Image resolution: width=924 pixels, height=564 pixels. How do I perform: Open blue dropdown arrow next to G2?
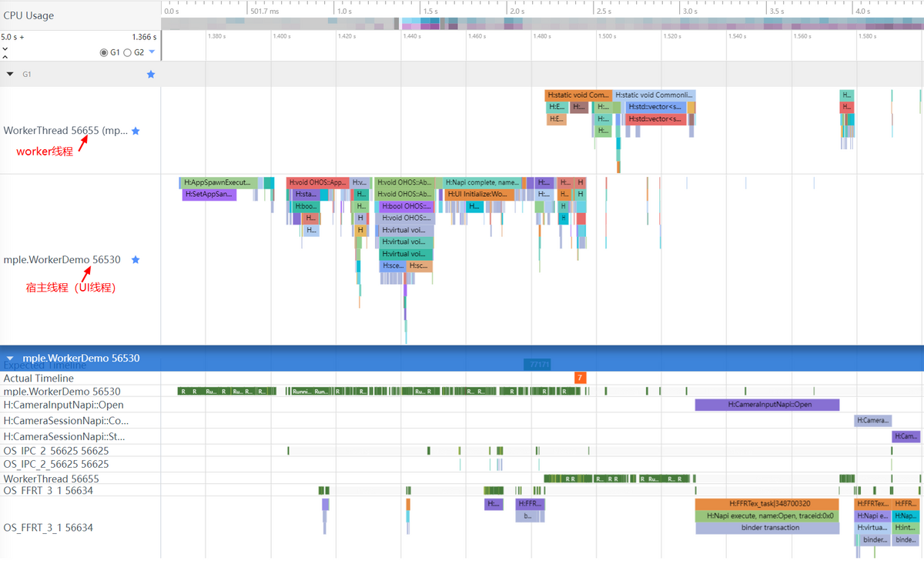152,52
